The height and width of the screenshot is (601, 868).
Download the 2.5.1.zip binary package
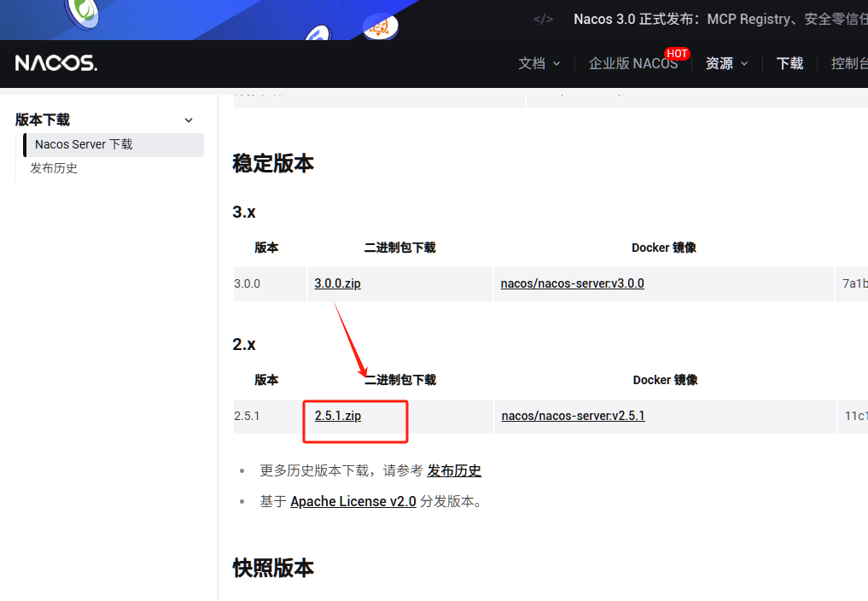pos(338,416)
